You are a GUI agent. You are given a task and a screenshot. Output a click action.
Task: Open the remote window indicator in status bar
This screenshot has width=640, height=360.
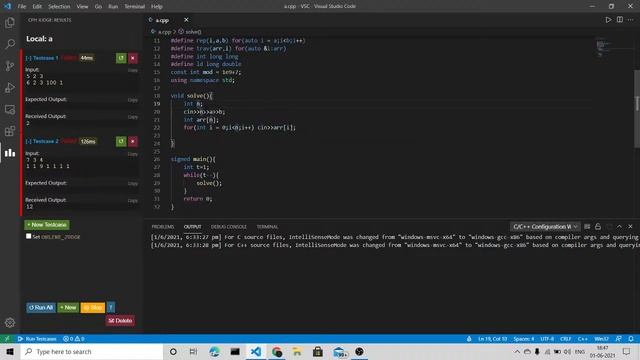pos(7,339)
